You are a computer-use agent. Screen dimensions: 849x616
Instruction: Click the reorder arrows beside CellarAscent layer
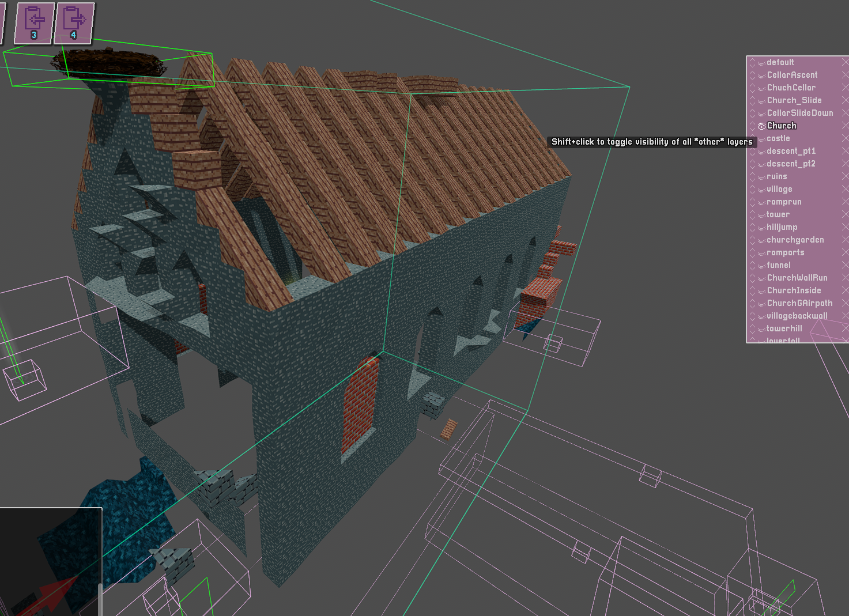pos(752,75)
